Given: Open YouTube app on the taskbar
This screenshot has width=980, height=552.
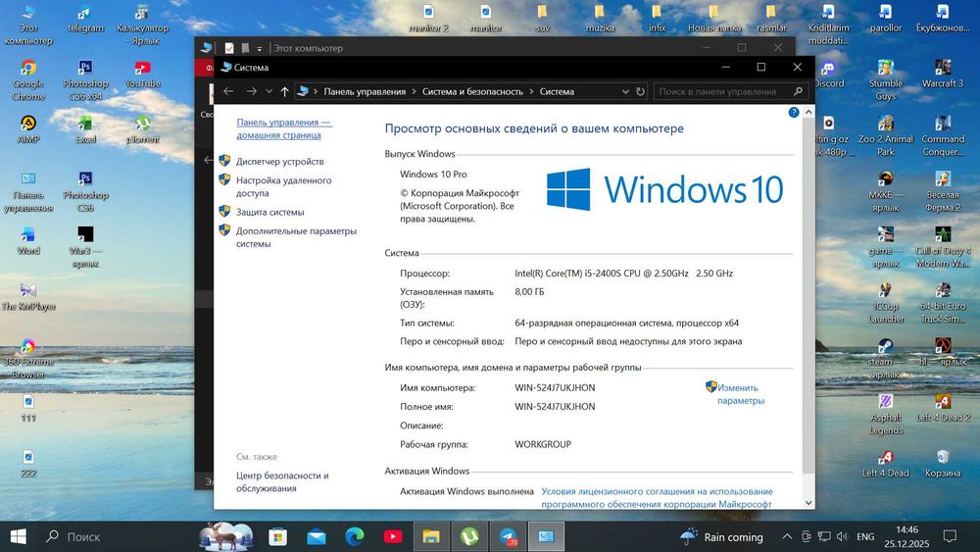Looking at the screenshot, I should 393,536.
